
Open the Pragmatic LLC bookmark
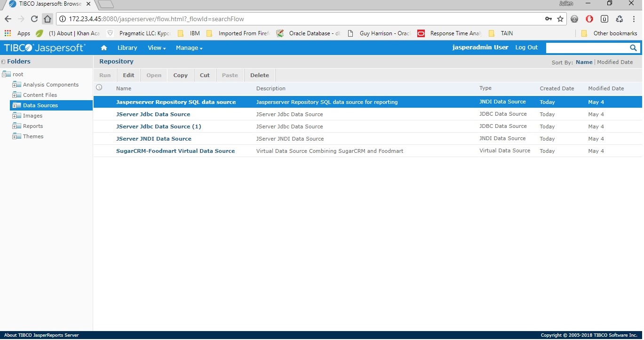click(139, 33)
